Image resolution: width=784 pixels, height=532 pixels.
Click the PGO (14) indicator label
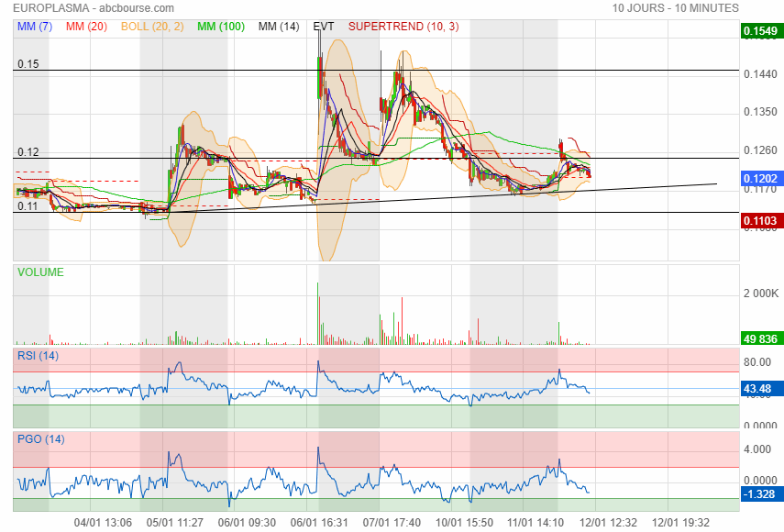tap(39, 439)
